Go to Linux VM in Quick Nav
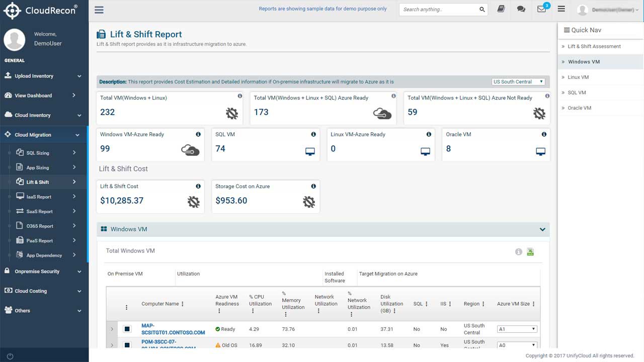Image resolution: width=644 pixels, height=362 pixels. pyautogui.click(x=578, y=77)
